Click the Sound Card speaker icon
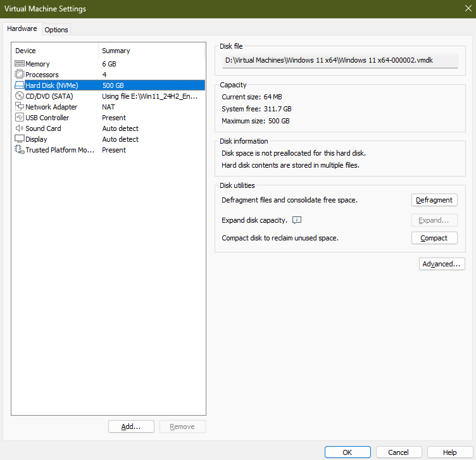The width and height of the screenshot is (476, 460). (x=20, y=128)
